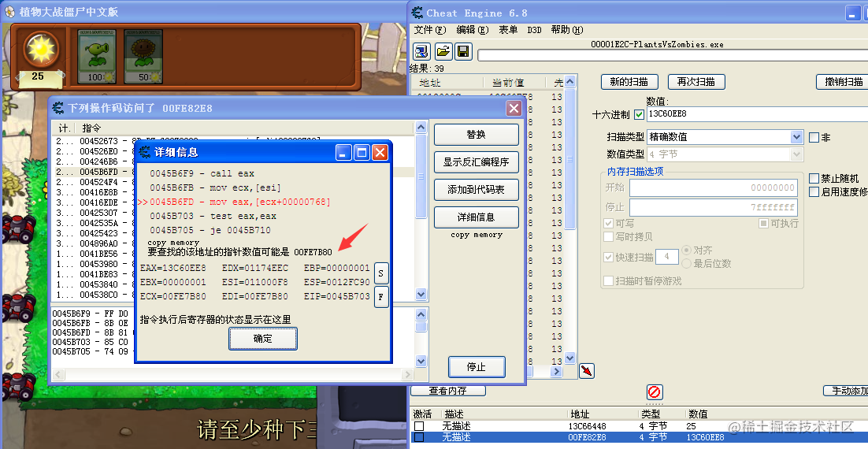Enable the 启用速度修改 checkbox
Viewport: 868px width, 449px height.
click(x=814, y=191)
